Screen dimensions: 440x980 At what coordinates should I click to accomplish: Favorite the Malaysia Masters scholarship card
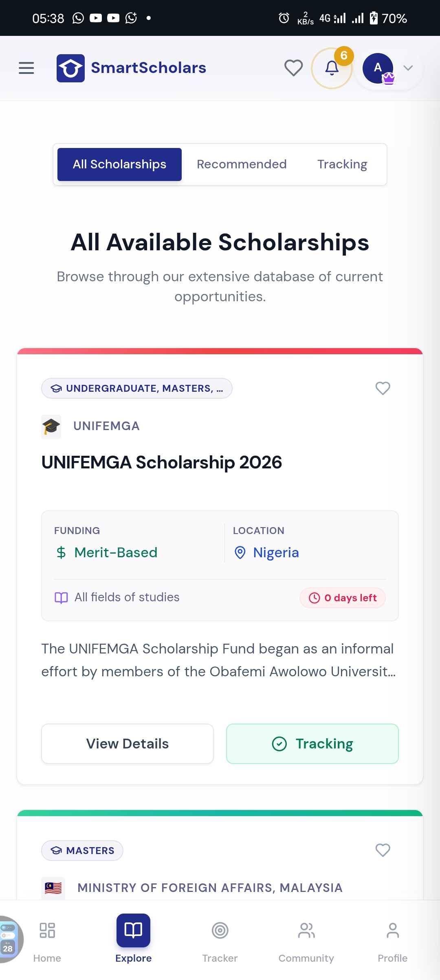383,850
